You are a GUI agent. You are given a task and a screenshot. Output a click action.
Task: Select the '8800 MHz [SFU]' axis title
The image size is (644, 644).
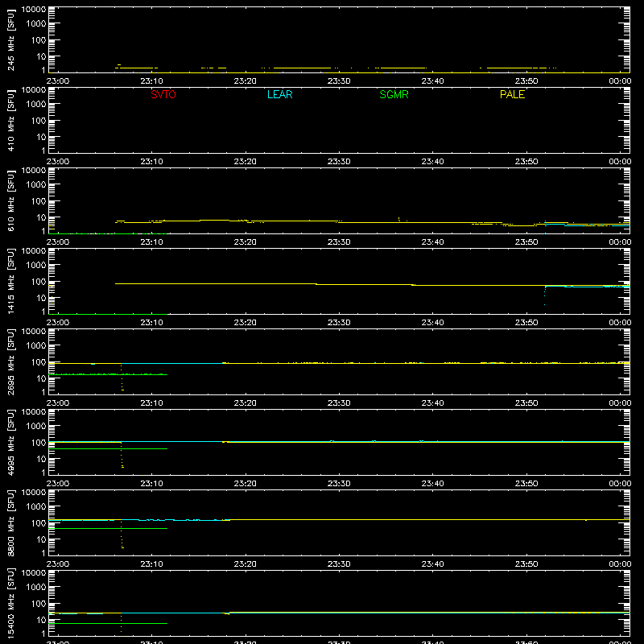(10, 522)
